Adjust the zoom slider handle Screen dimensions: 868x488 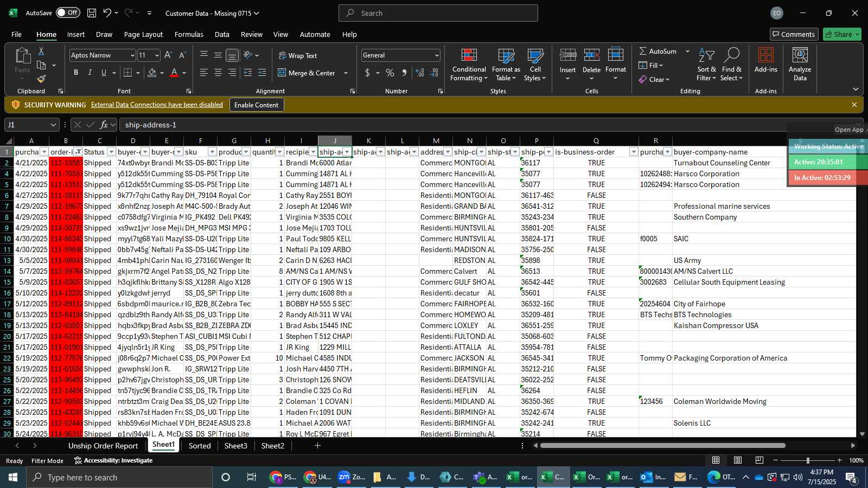point(808,460)
